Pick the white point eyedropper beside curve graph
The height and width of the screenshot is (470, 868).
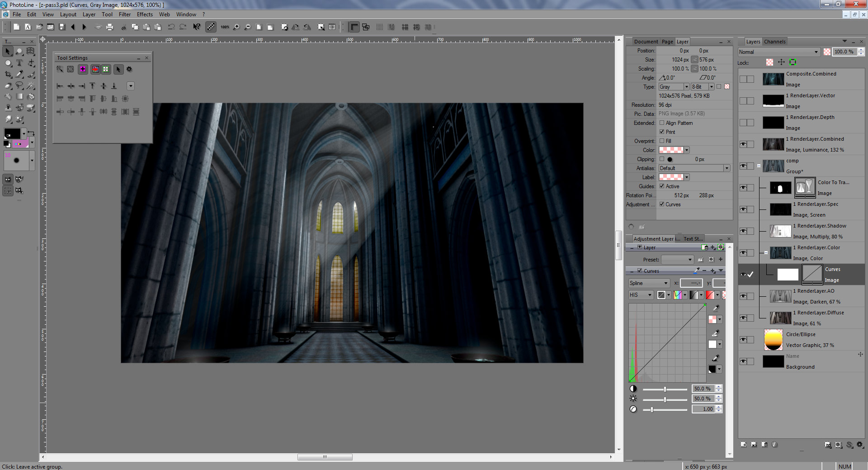[x=715, y=333]
